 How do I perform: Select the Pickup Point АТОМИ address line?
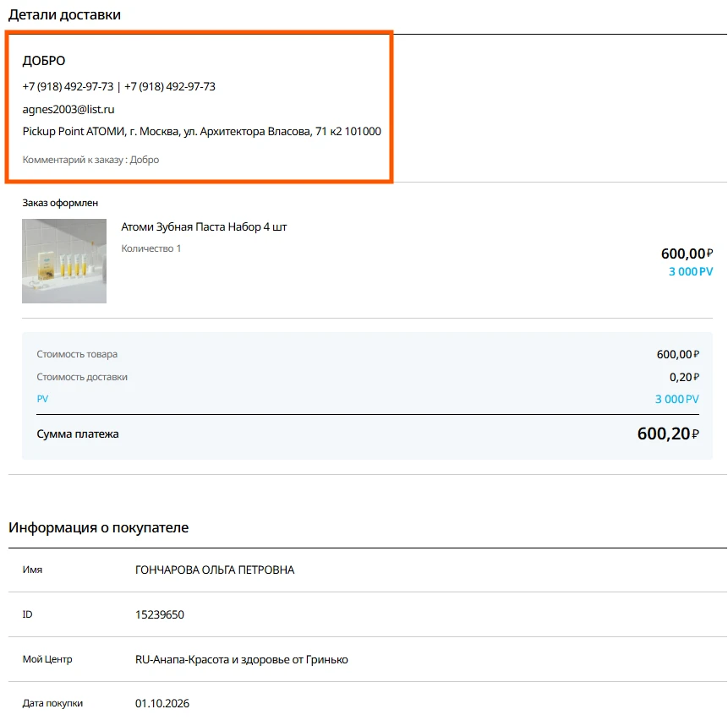pos(201,131)
